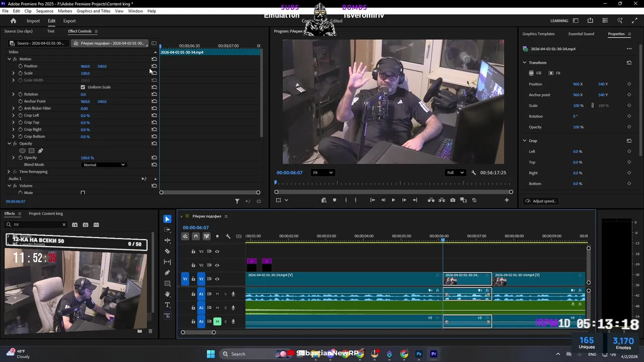Open the Fit zoom level dropdown
The image size is (644, 362).
click(323, 172)
